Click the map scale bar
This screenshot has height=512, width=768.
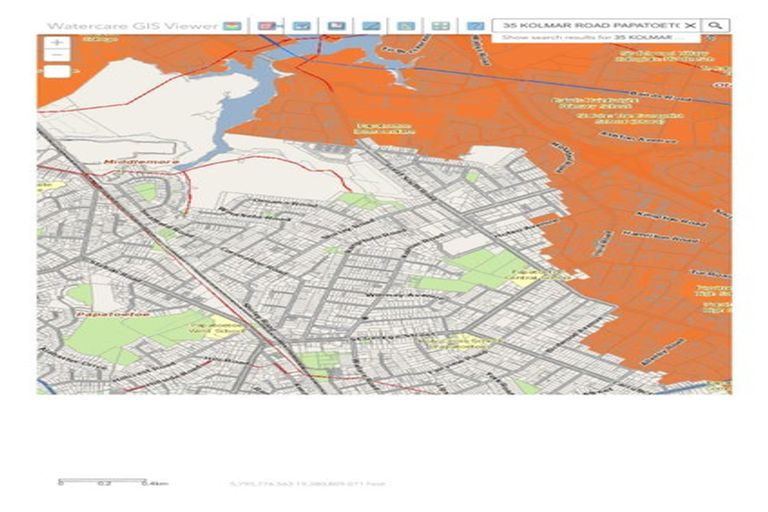point(111,481)
